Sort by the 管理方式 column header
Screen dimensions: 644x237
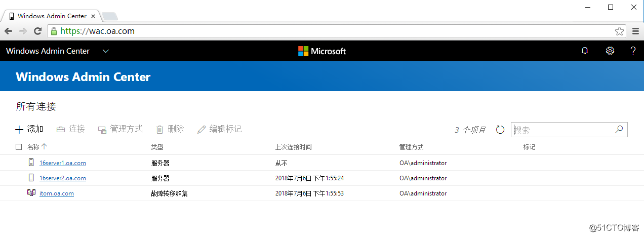(x=411, y=147)
